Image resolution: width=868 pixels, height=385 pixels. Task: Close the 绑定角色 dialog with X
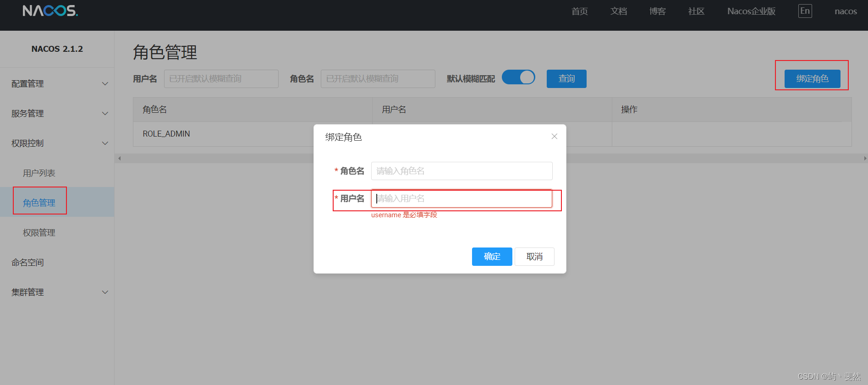pyautogui.click(x=554, y=137)
